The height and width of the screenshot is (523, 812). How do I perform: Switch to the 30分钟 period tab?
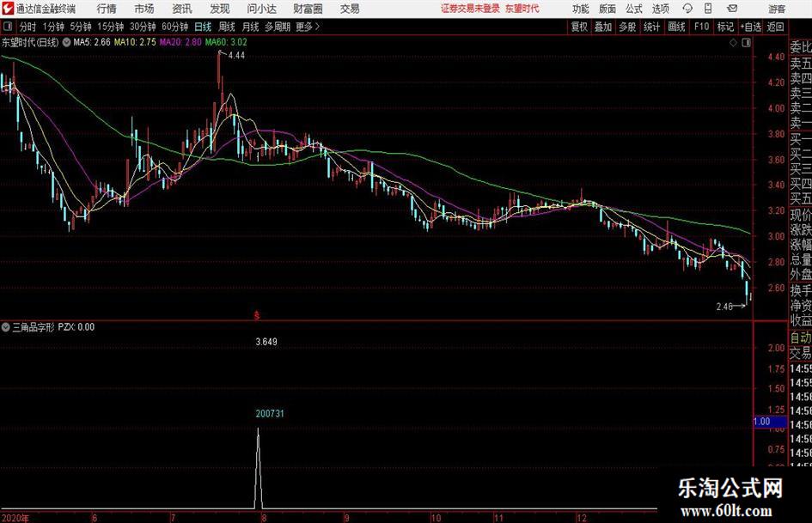[x=143, y=27]
